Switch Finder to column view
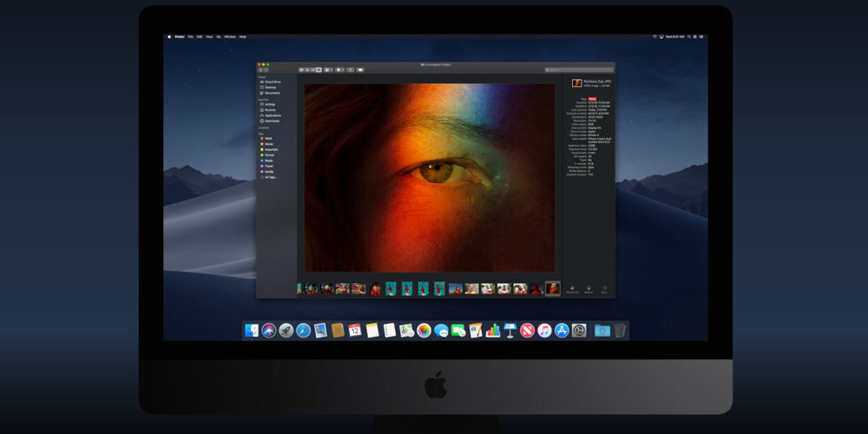 click(312, 69)
